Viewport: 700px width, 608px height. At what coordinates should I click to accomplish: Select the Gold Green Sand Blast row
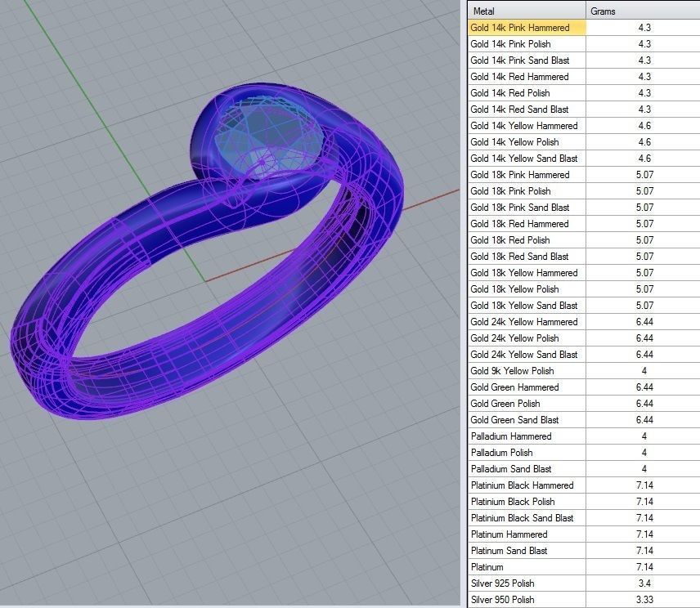[x=584, y=420]
